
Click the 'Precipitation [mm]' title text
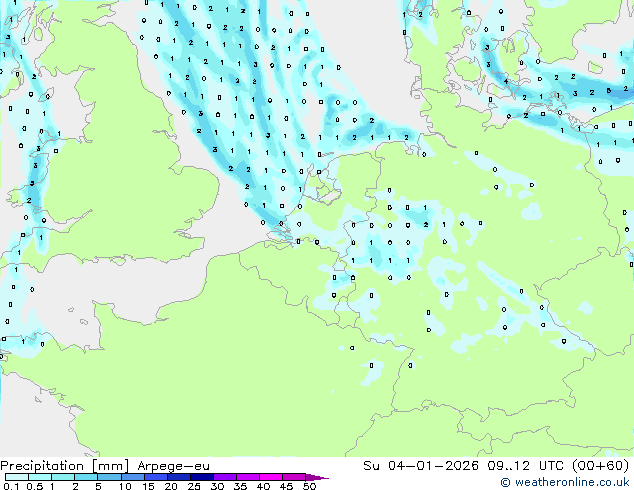(64, 466)
